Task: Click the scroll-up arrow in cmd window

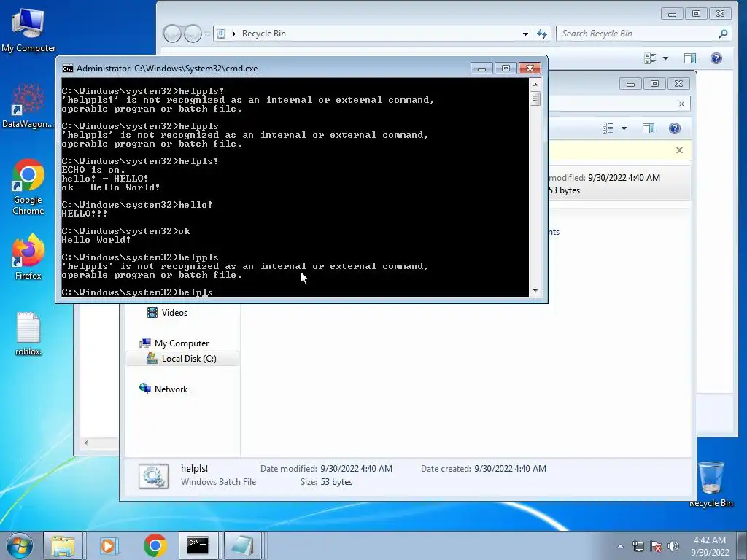Action: point(535,85)
